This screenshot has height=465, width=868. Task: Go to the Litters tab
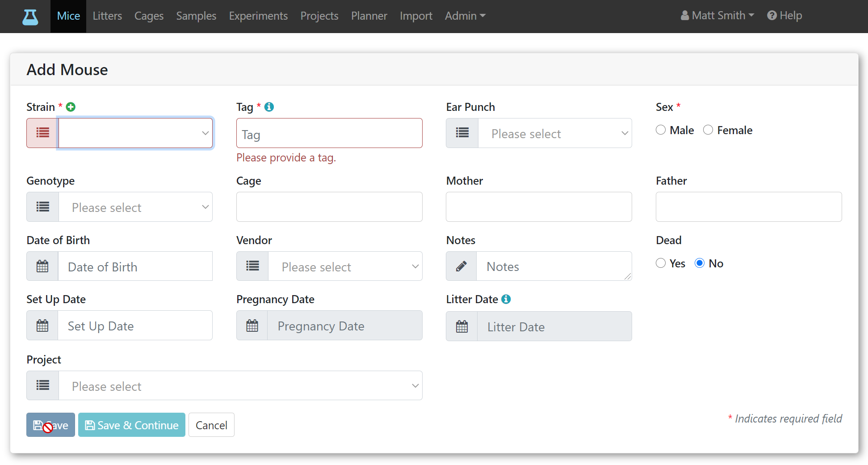(x=107, y=16)
